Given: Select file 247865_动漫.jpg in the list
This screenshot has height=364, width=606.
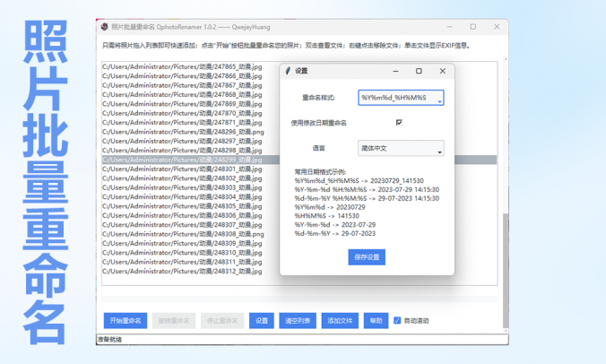Looking at the screenshot, I should coord(182,66).
